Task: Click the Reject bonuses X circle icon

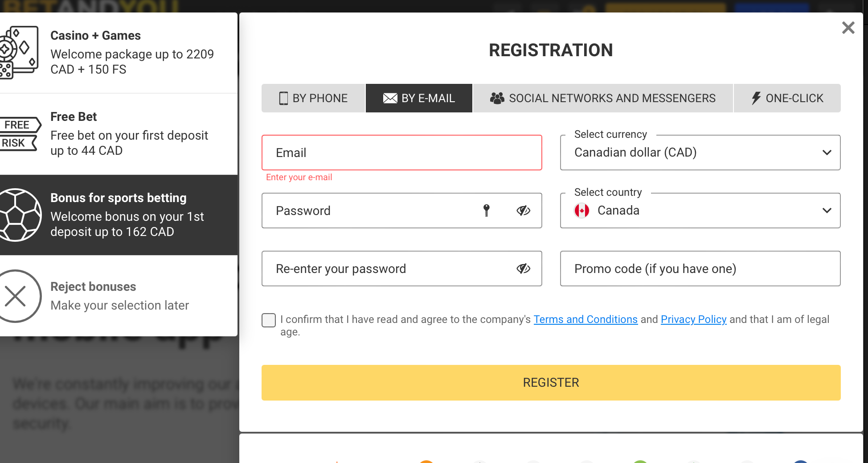Action: 19,296
